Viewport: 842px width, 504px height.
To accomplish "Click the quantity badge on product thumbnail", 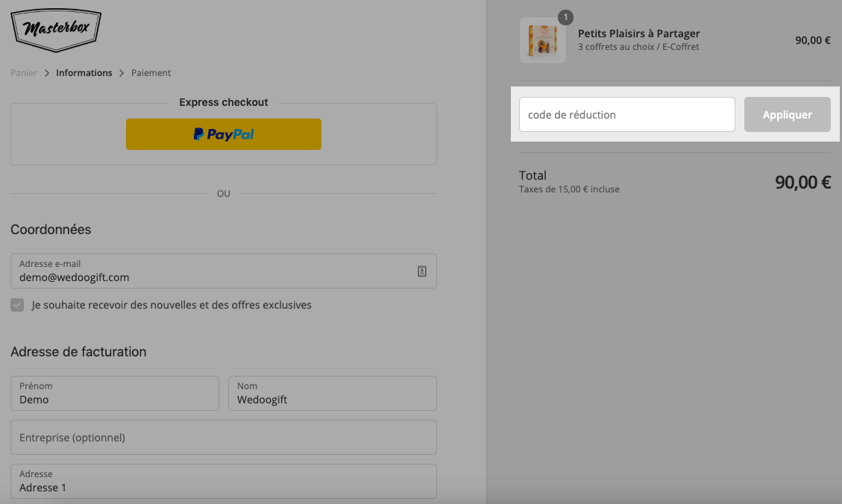I will [x=565, y=17].
